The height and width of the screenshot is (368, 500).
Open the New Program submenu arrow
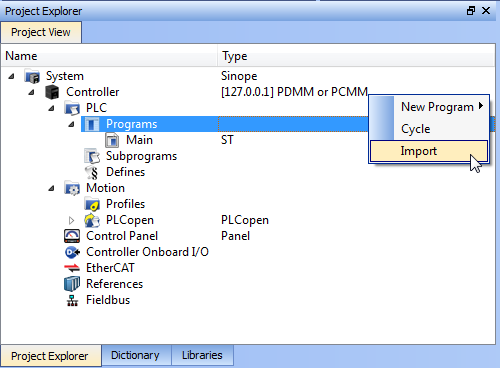tap(481, 106)
